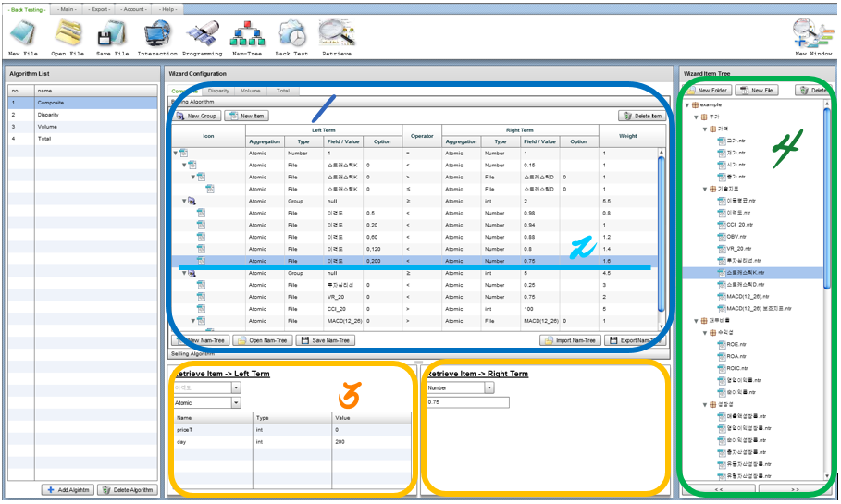Click the Retrieve magnifier icon

[x=336, y=34]
